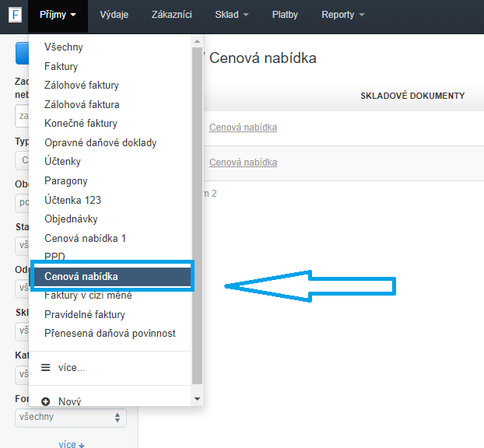Open the všechny select box

point(70,418)
